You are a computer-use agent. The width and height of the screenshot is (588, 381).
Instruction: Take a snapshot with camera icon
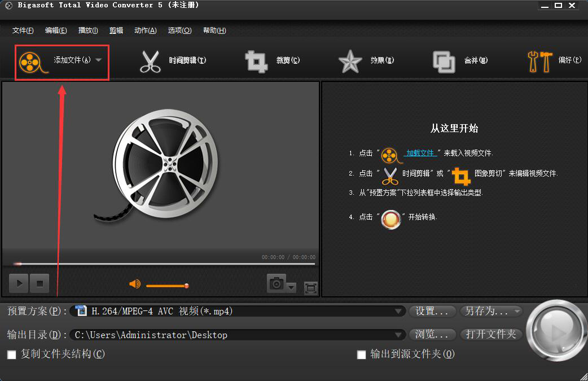click(x=277, y=283)
